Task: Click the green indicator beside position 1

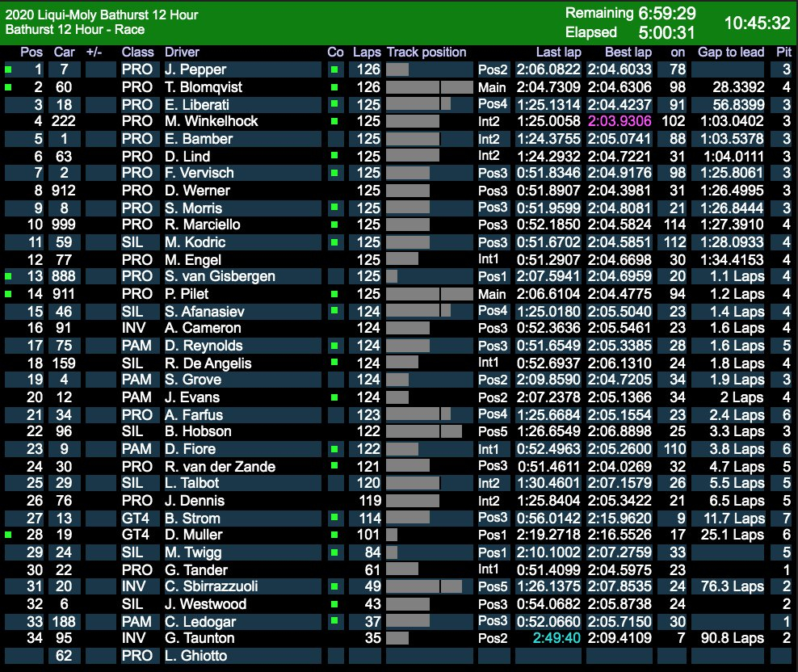Action: click(8, 69)
